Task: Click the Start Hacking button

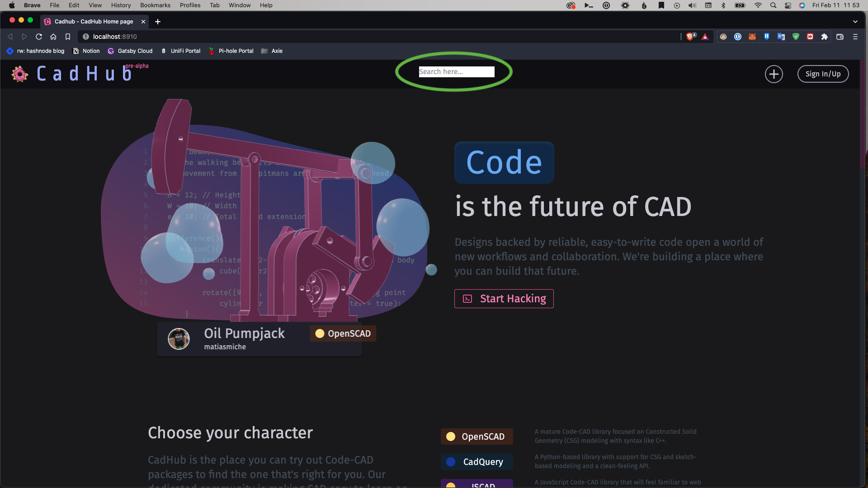Action: click(x=504, y=299)
